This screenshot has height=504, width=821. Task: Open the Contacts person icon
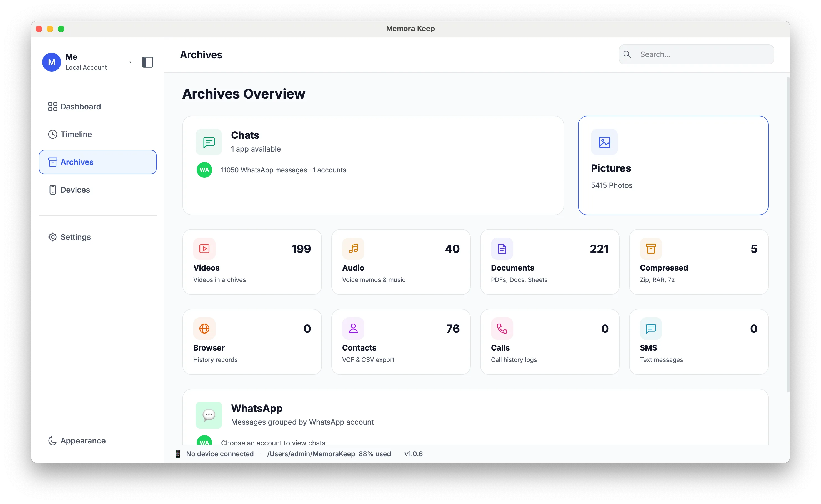click(x=353, y=328)
